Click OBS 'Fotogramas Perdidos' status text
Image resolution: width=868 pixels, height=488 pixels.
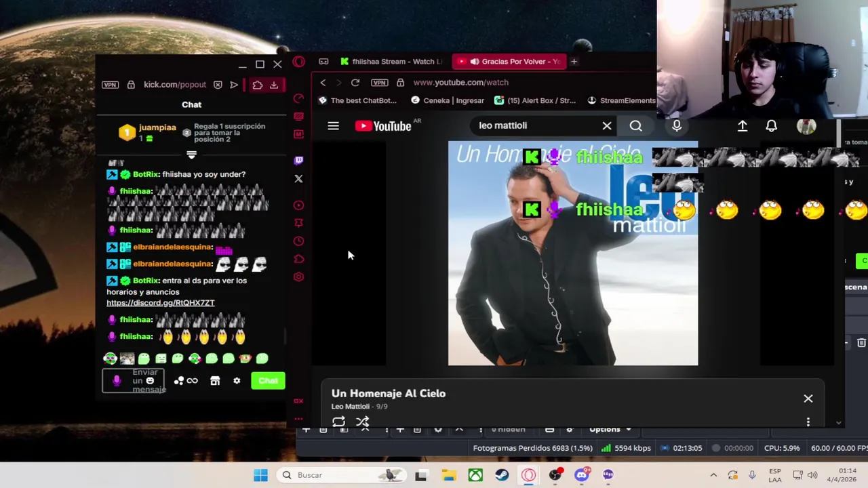pyautogui.click(x=532, y=448)
